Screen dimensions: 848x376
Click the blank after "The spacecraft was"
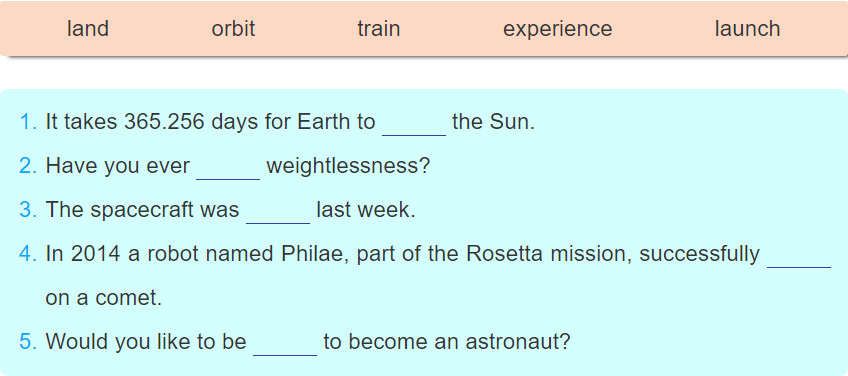(x=278, y=211)
